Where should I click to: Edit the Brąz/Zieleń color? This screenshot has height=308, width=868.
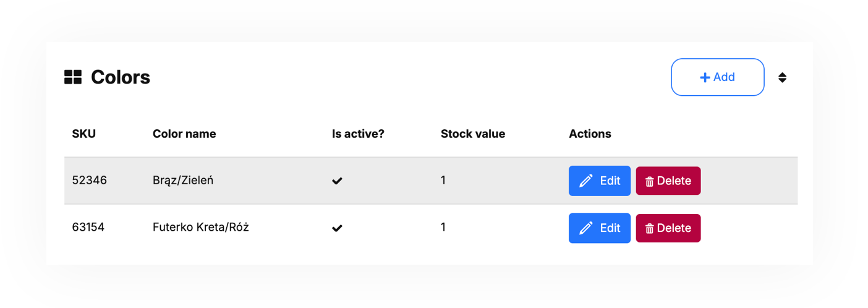pyautogui.click(x=599, y=181)
